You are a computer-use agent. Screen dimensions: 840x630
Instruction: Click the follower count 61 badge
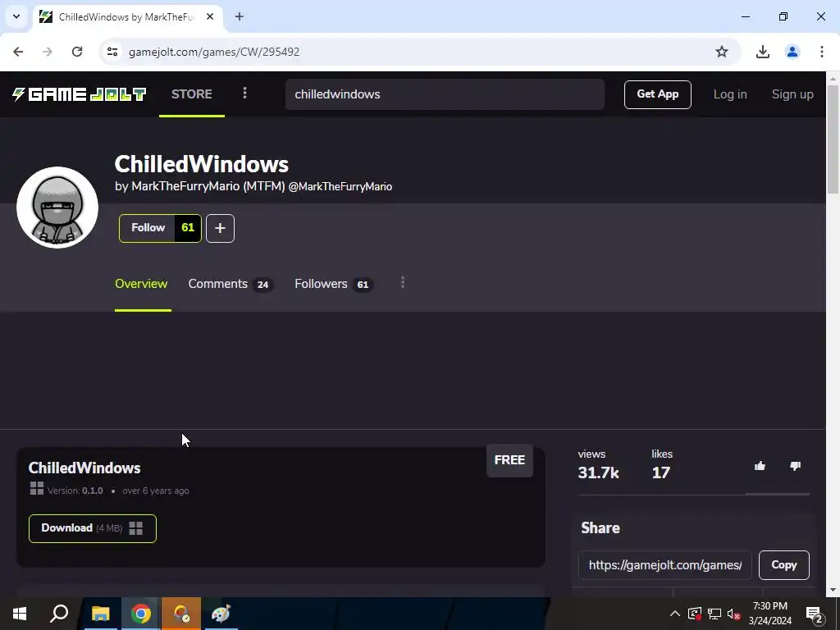(x=188, y=228)
